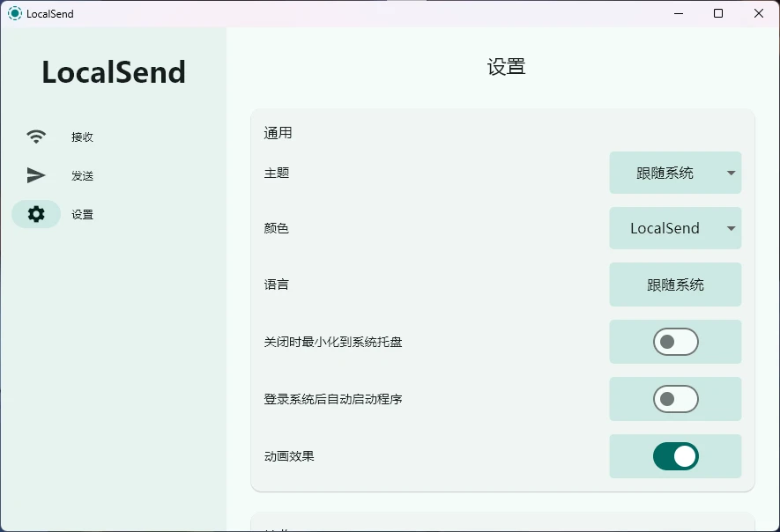Enable 关闭时最小化到系统托盘 toggle
Viewport: 780px width, 532px height.
675,342
